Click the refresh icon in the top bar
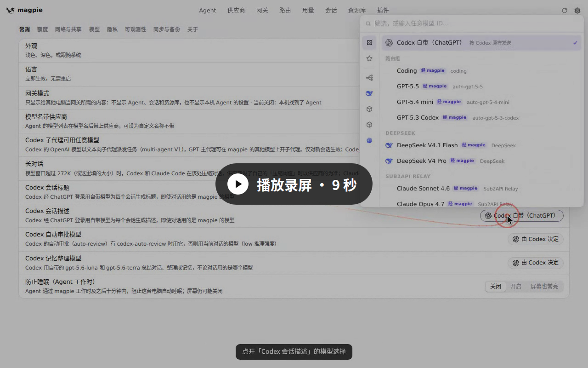588x368 pixels. pos(565,11)
